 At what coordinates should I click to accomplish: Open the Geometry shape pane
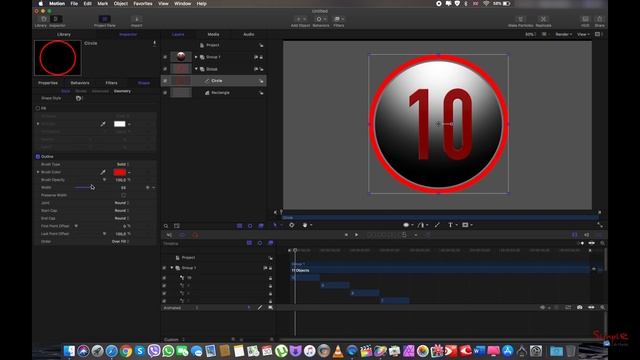click(122, 91)
